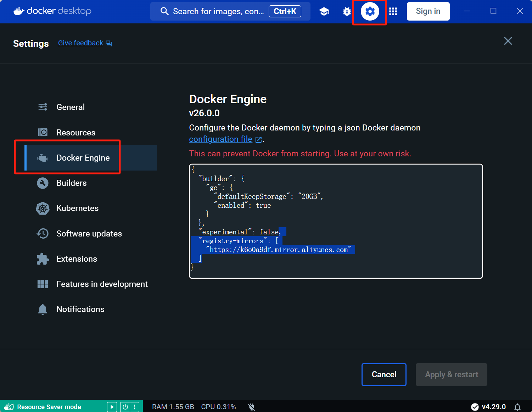532x412 pixels.
Task: Click the Resource Saver mode leaf whale icon
Action: click(9, 407)
